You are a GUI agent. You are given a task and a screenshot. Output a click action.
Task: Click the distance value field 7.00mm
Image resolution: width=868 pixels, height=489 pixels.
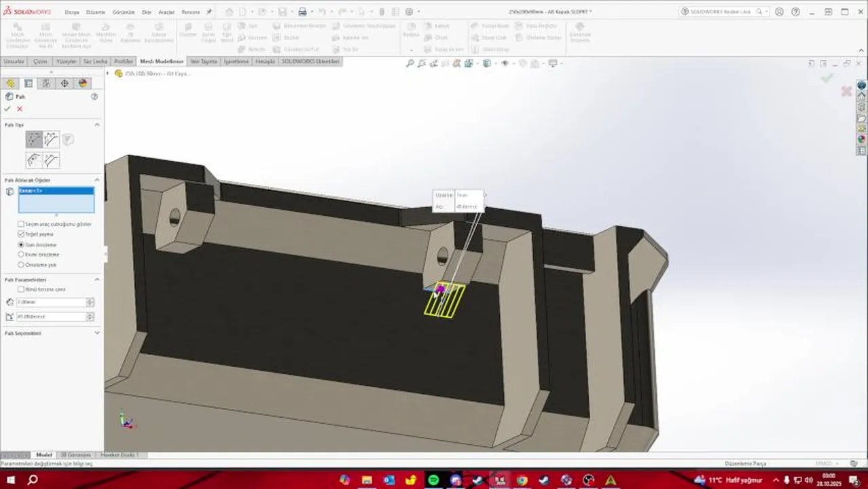coord(51,302)
